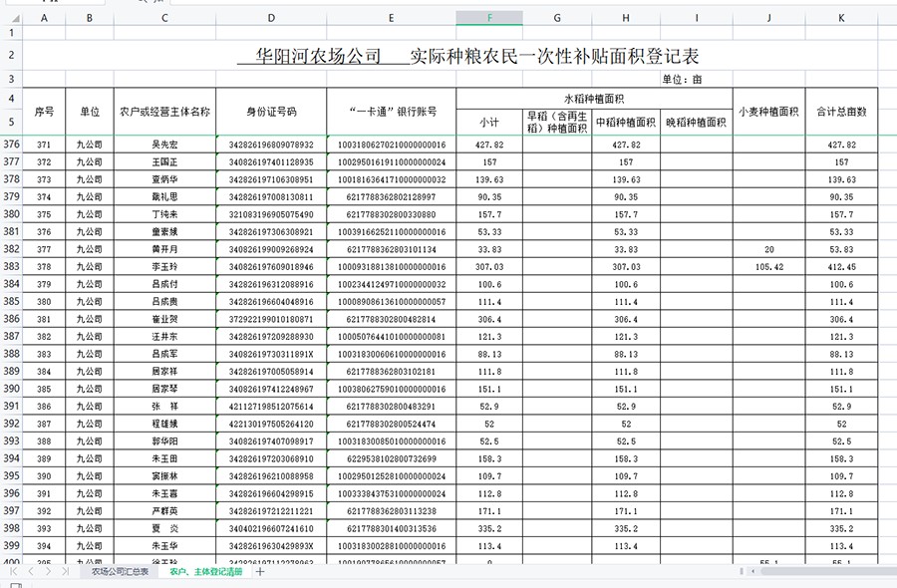Select the 农户、主体登记清册 sheet tab
897x588 pixels.
[x=205, y=572]
